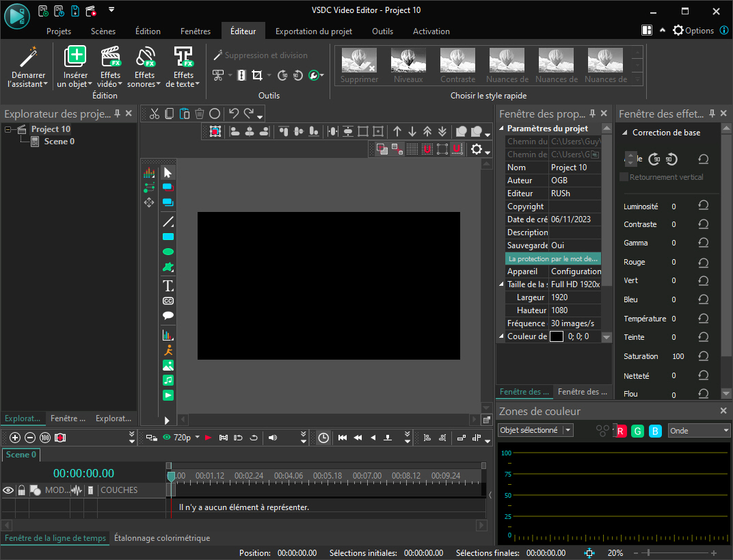Click the Nom field value Project 10
This screenshot has width=733, height=560.
pos(575,168)
